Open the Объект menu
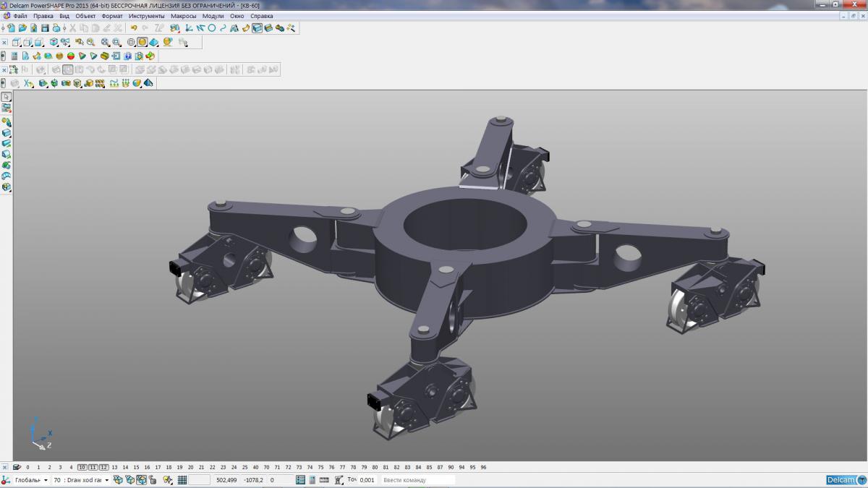Screen dimensions: 868x488 pos(85,16)
